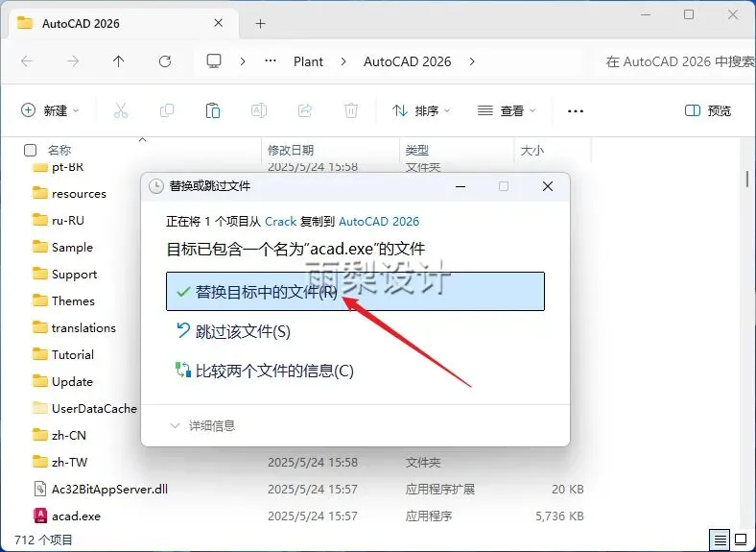
Task: Click the UserDataCache folder icon
Action: [40, 408]
